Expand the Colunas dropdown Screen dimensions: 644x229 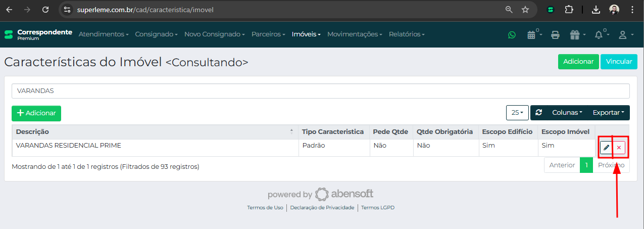[567, 113]
